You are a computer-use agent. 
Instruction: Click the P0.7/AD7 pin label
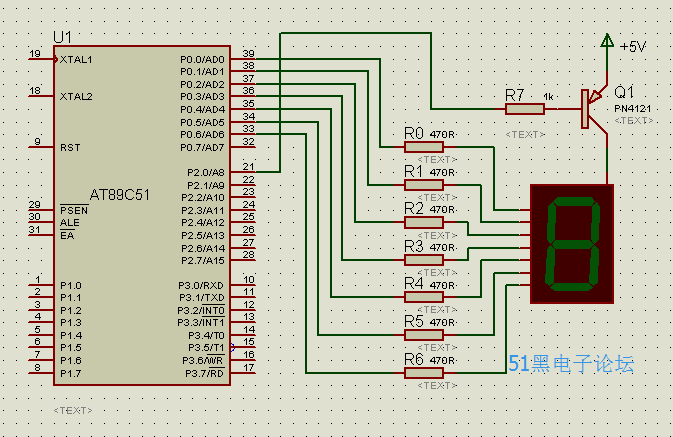point(202,148)
